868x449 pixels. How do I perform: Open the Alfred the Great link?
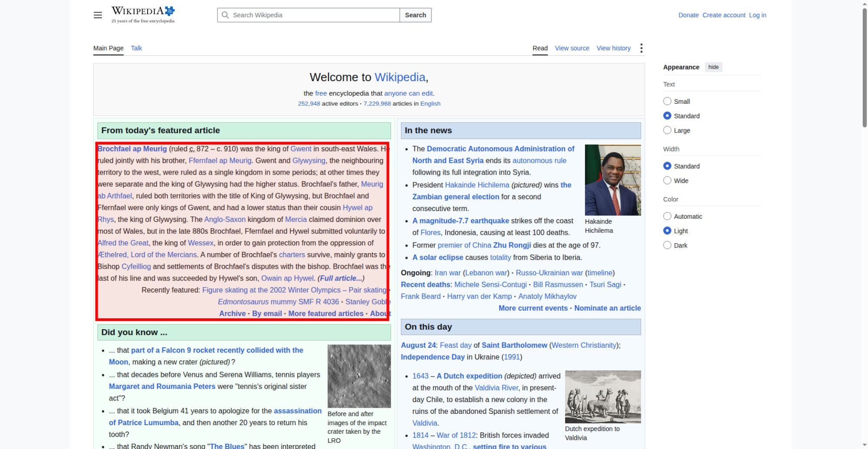tap(123, 243)
